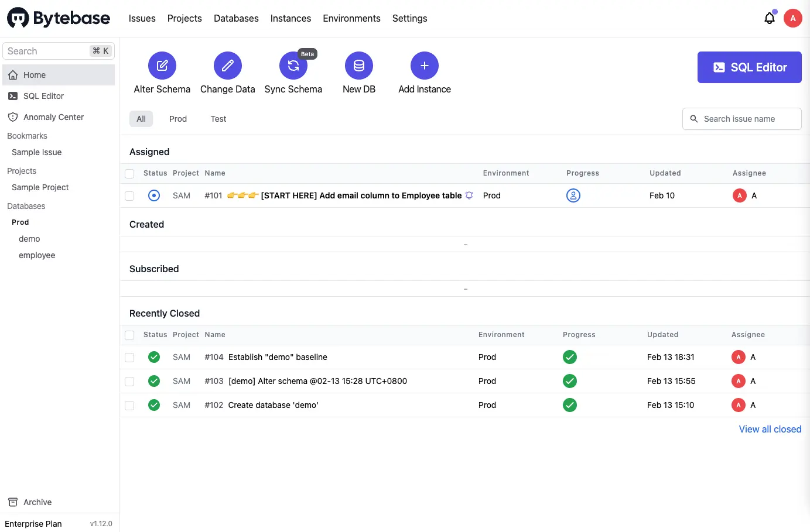Viewport: 810px width, 532px height.
Task: Open Projects in top navigation
Action: [x=184, y=18]
